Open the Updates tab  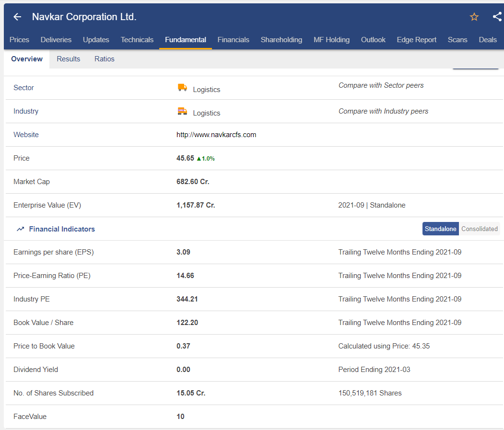[x=96, y=40]
